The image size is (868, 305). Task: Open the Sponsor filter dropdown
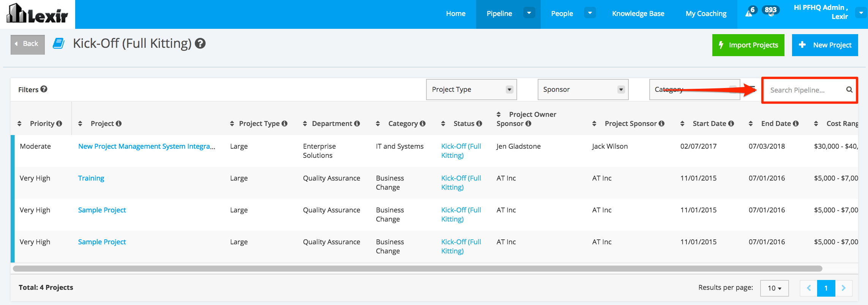pyautogui.click(x=583, y=90)
